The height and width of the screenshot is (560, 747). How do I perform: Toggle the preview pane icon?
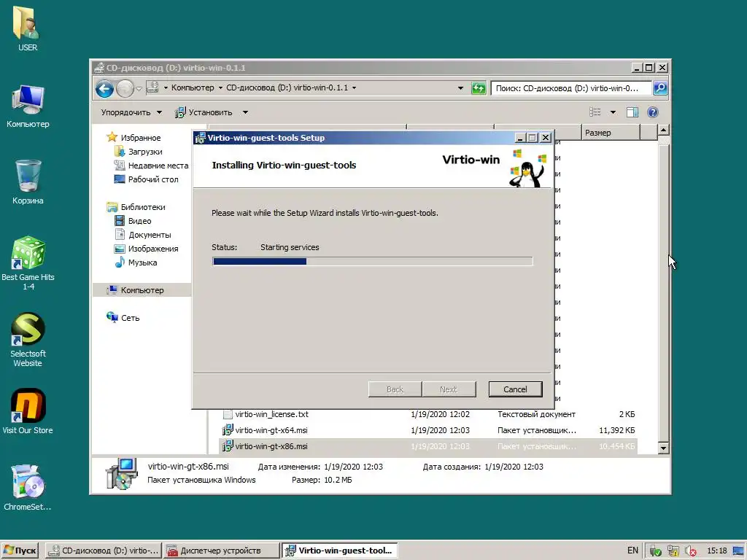[632, 112]
